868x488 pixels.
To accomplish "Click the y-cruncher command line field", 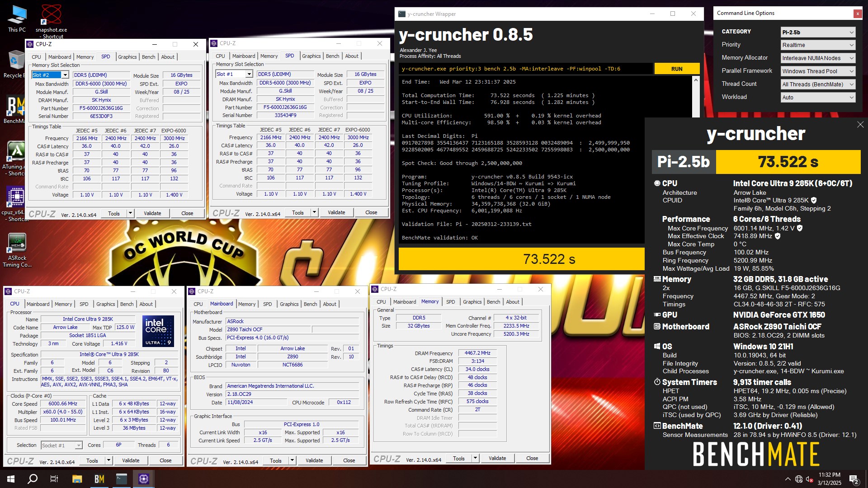I will coord(526,69).
